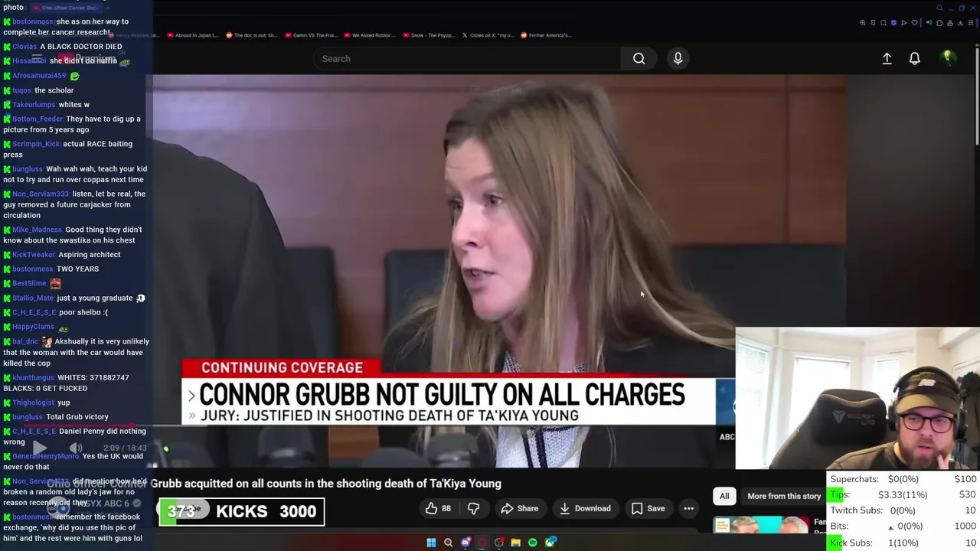Click the video title mentioning Ta'Kiya Young

tap(274, 484)
